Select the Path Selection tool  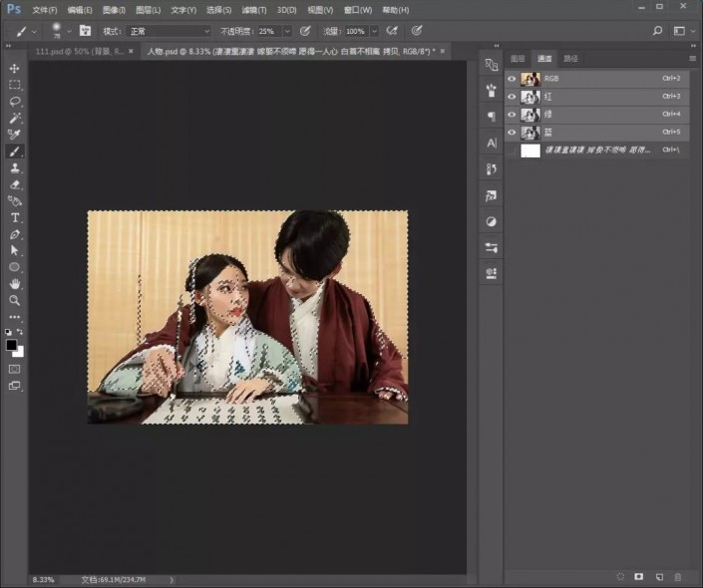14,250
